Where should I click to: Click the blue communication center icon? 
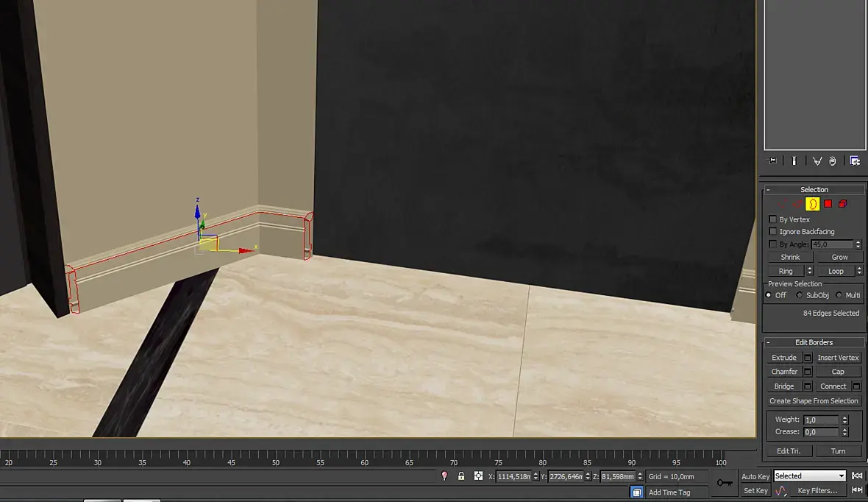[636, 492]
